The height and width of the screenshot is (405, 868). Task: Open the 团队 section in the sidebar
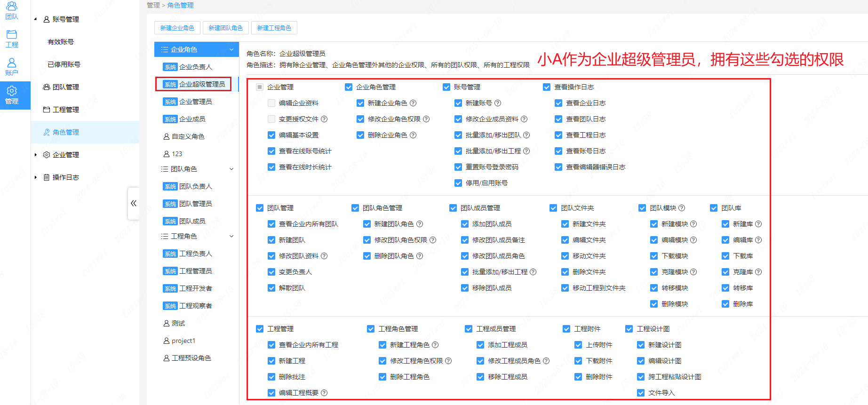[12, 10]
